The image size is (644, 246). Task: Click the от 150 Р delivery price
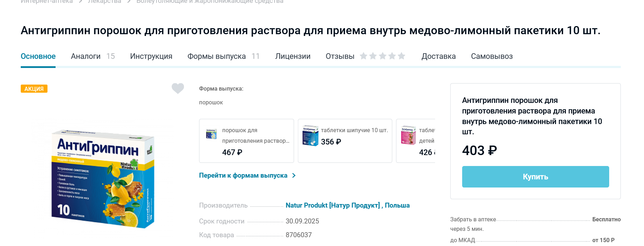pos(603,240)
